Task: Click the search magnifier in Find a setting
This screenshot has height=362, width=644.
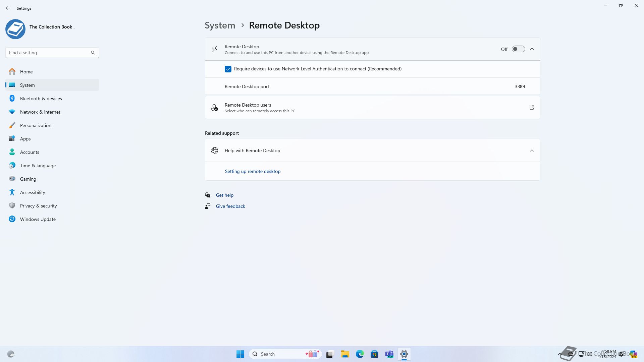Action: 93,53
